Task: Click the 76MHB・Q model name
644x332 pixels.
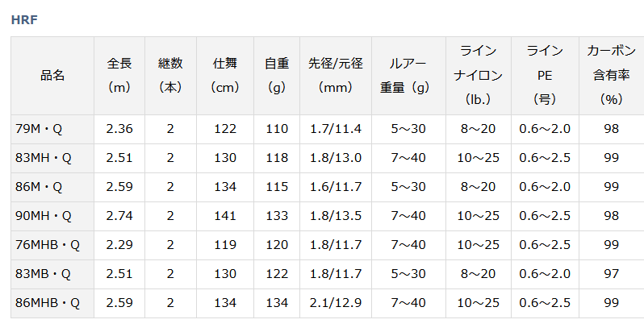Action: click(52, 245)
